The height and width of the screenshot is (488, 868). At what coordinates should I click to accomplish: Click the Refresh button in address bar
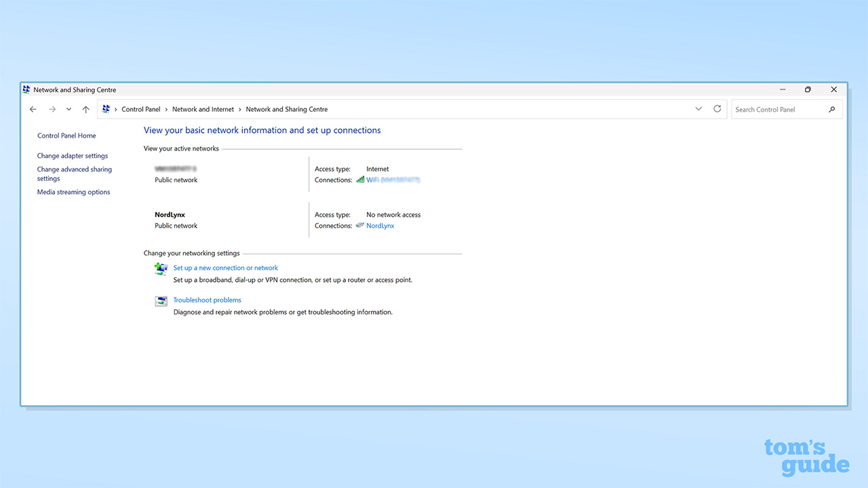tap(717, 109)
